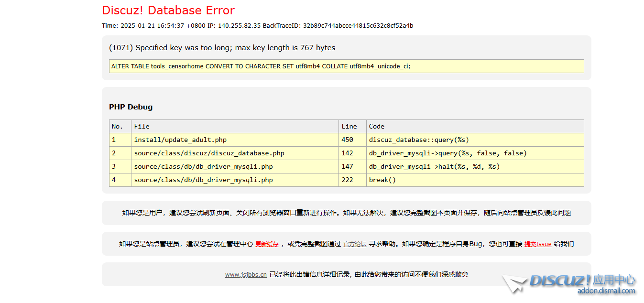
Task: Select the install/update_adult.php file cell
Action: pyautogui.click(x=235, y=140)
